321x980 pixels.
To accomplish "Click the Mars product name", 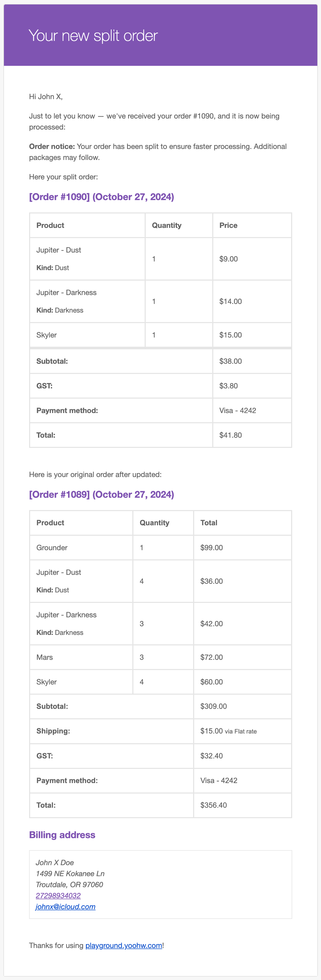I will (x=45, y=657).
